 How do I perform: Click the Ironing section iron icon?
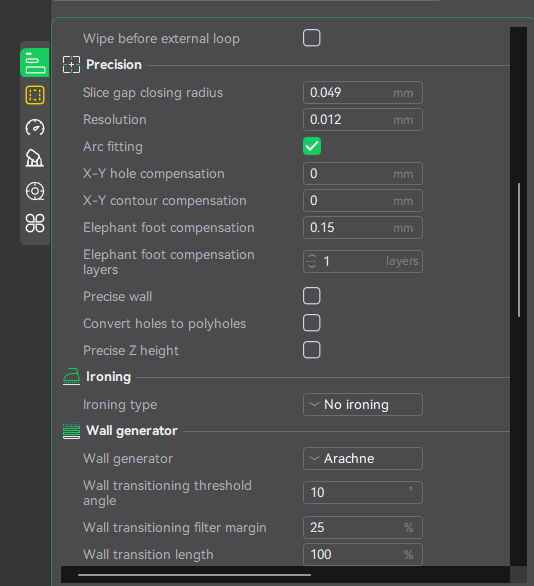click(71, 377)
